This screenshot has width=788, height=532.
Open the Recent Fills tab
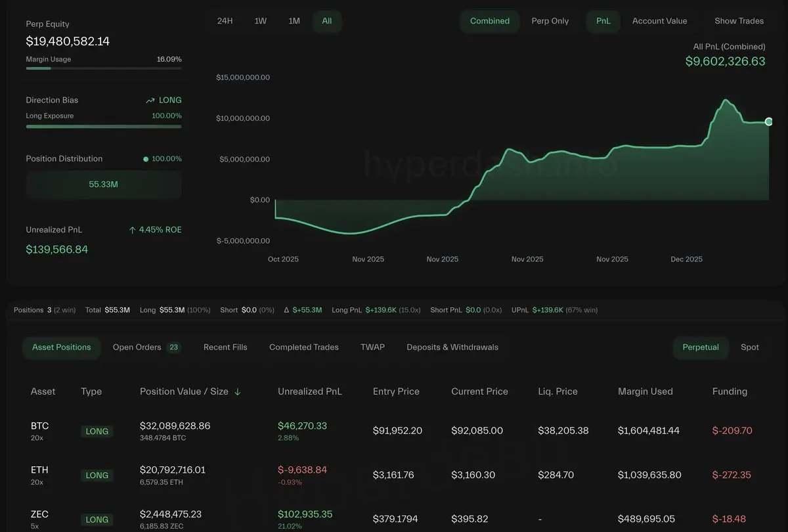[225, 347]
